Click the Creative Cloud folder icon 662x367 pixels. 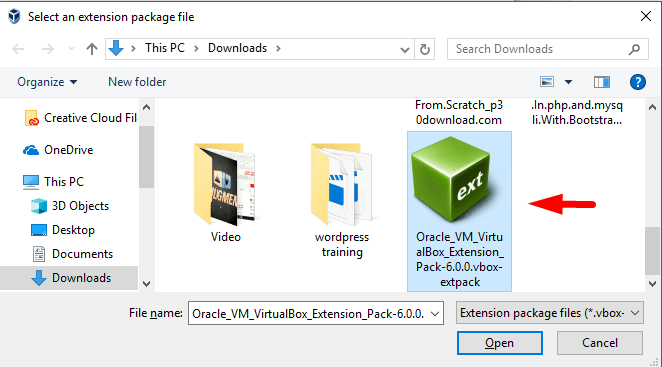click(x=31, y=118)
